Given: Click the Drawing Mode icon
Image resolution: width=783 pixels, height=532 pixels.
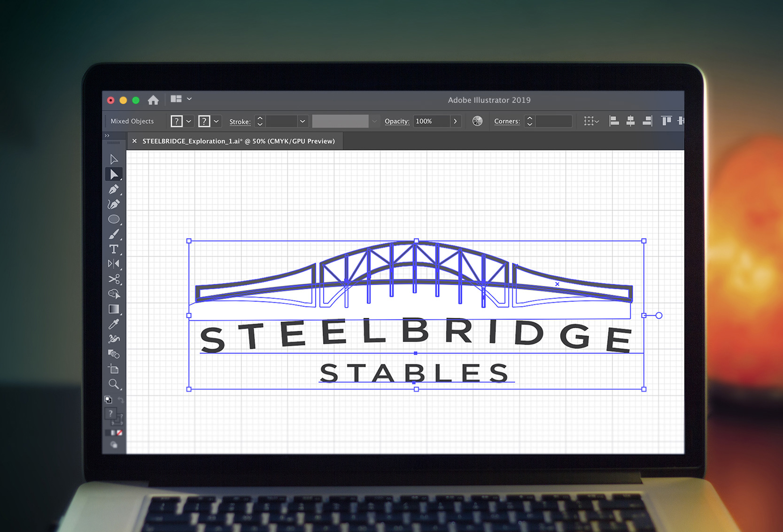Looking at the screenshot, I should [114, 445].
